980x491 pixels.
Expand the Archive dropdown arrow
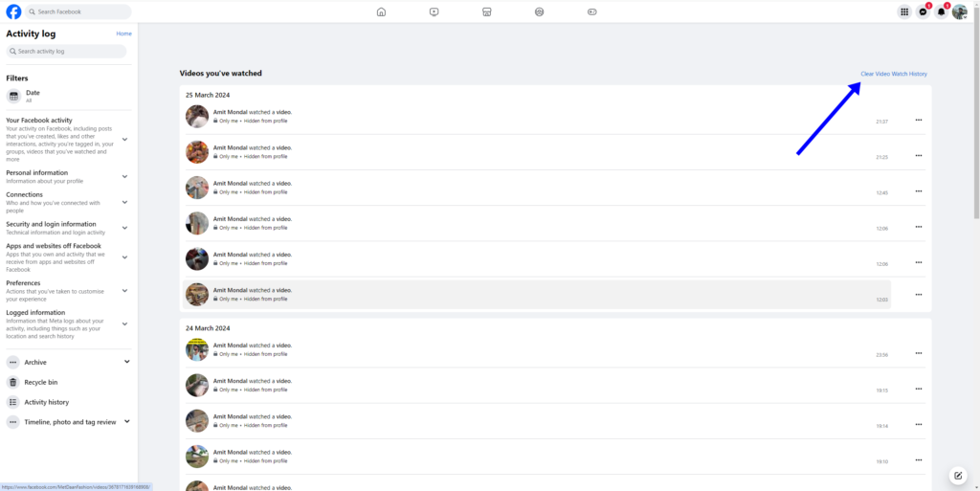tap(126, 362)
